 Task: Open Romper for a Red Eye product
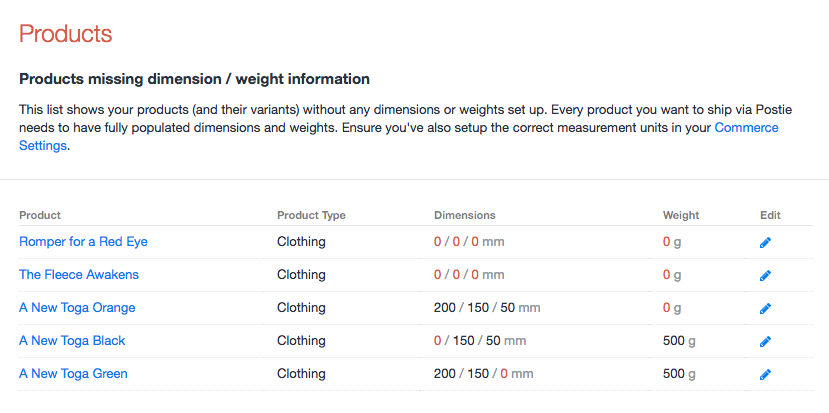(x=83, y=241)
